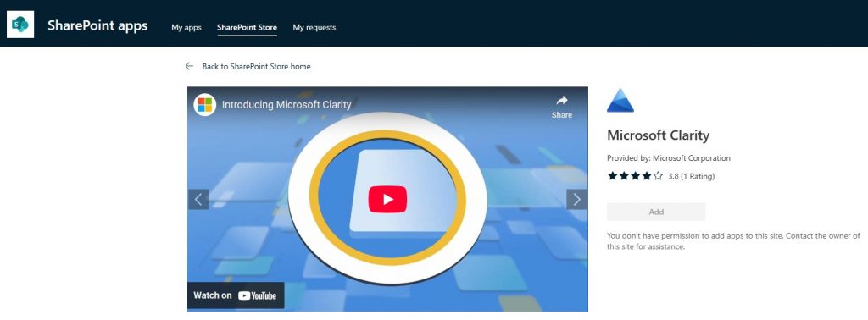Show the previous carousel slide
The image size is (868, 320).
pos(198,200)
